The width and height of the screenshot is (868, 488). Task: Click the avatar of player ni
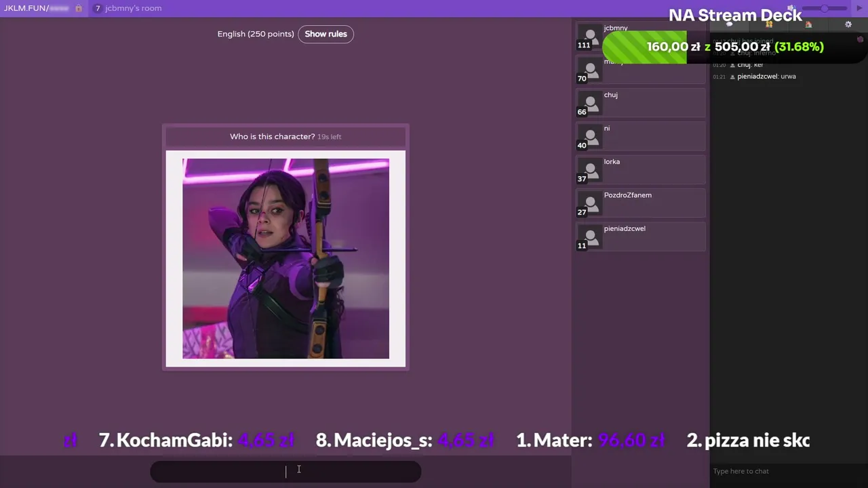pyautogui.click(x=590, y=138)
